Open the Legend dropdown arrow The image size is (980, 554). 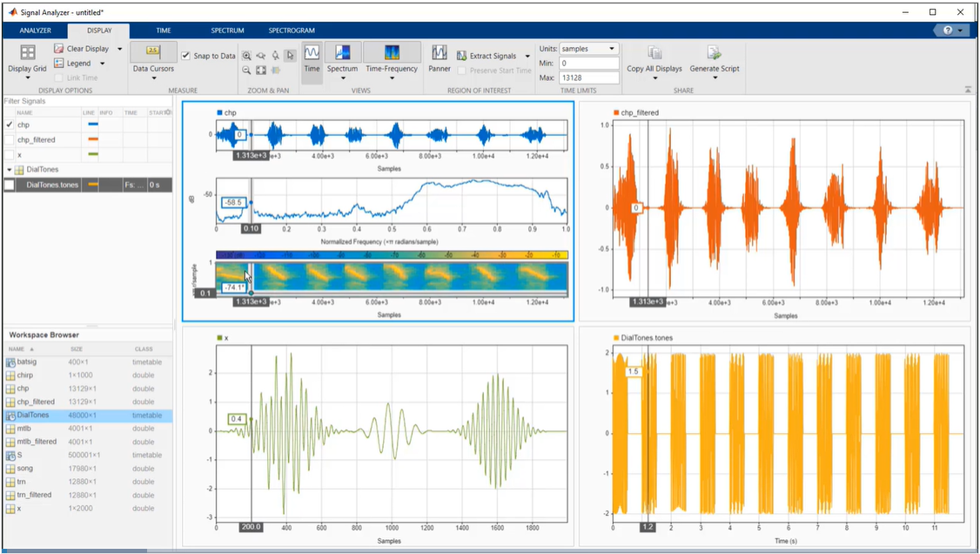point(102,62)
